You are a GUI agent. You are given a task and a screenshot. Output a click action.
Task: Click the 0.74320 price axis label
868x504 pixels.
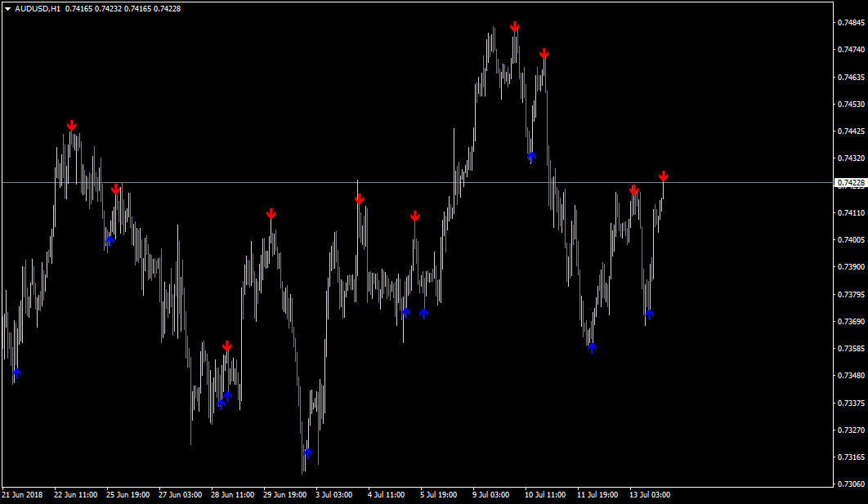pyautogui.click(x=851, y=158)
